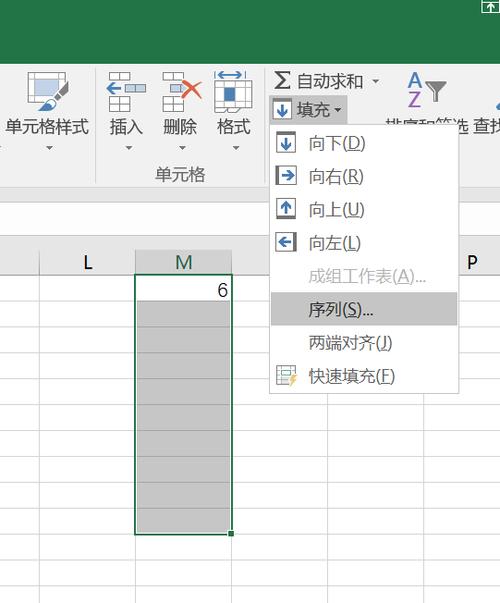Expand the 删除 dropdown arrow

point(182,148)
